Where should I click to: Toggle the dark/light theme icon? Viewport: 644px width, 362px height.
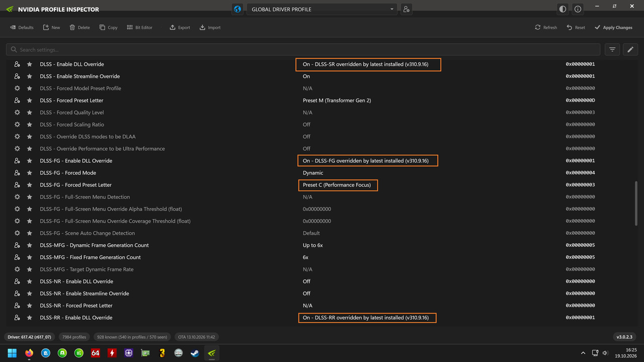(x=562, y=9)
